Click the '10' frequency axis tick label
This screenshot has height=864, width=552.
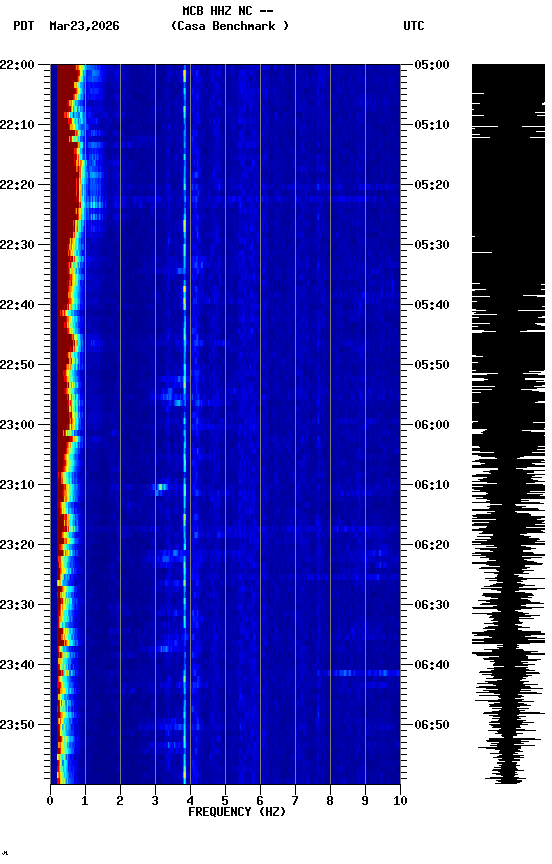pyautogui.click(x=400, y=801)
